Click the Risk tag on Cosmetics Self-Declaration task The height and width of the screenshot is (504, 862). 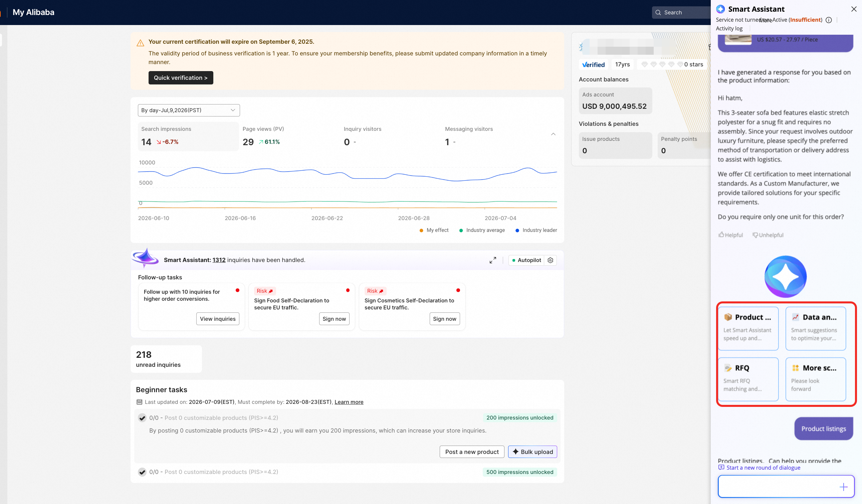(x=375, y=291)
